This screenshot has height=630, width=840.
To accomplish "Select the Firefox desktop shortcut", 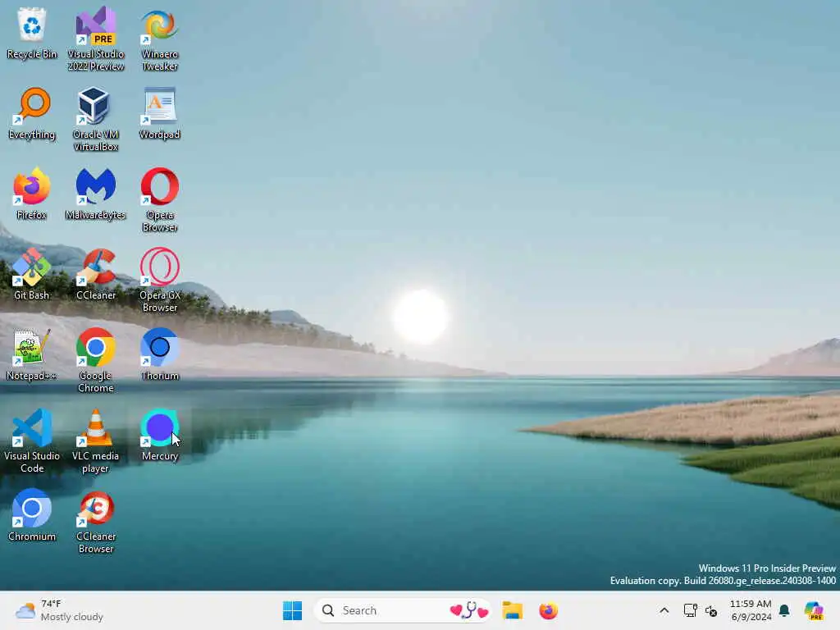I will 32,194.
